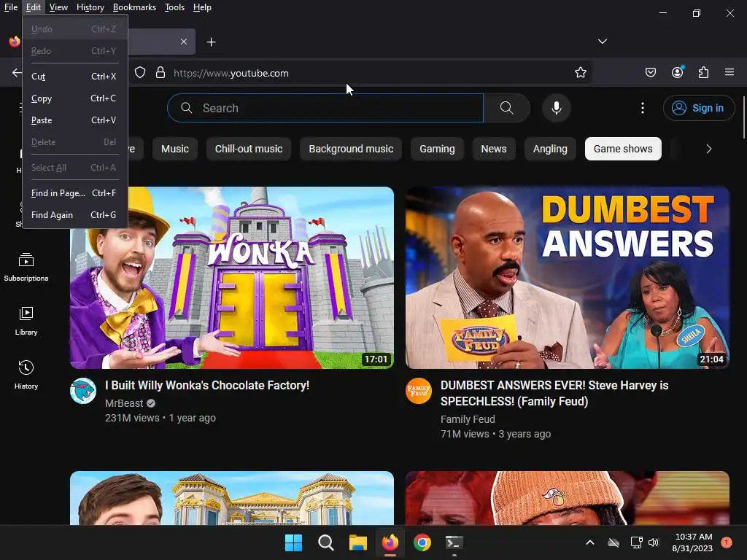Click the Firefox tracking protection shield icon
Image resolution: width=747 pixels, height=560 pixels.
(x=140, y=72)
